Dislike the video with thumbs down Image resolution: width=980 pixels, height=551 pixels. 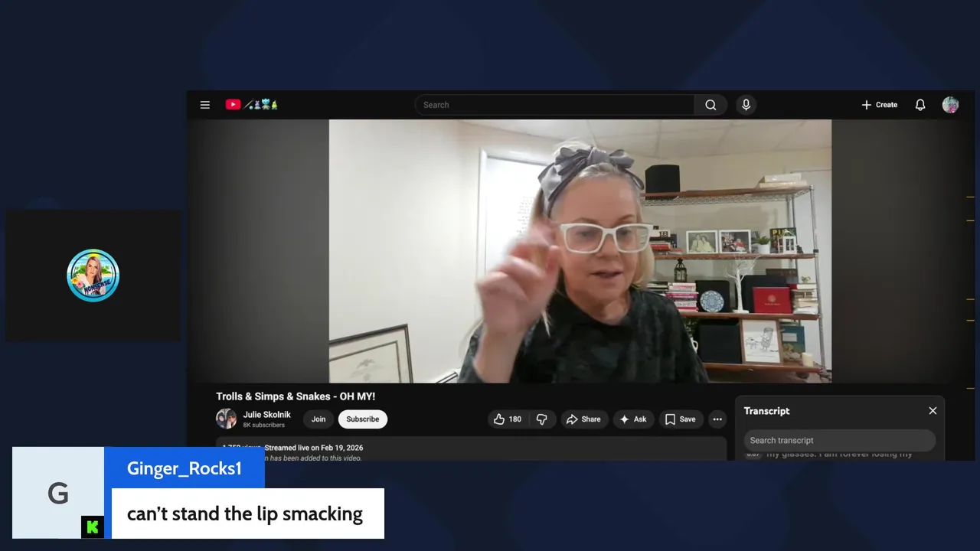point(541,419)
